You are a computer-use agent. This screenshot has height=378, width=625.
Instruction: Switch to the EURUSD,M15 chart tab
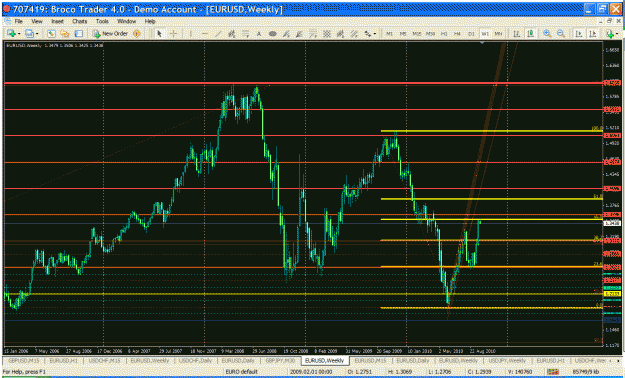click(x=370, y=360)
